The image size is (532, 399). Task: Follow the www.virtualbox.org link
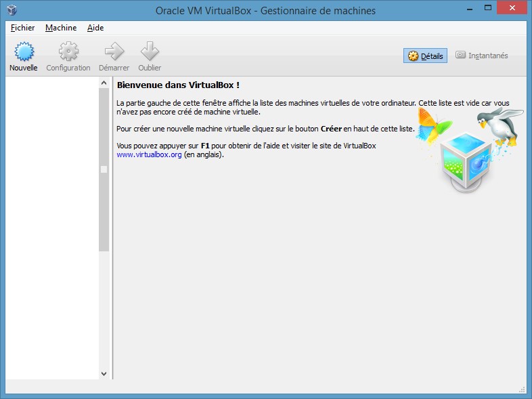[149, 154]
